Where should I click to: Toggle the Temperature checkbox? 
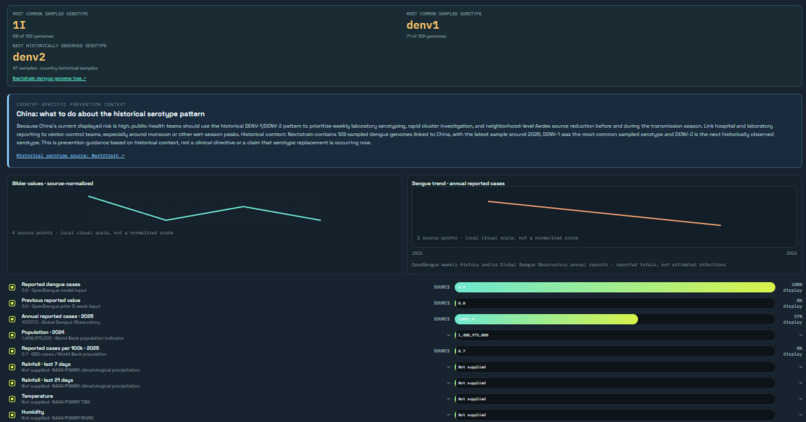click(12, 399)
